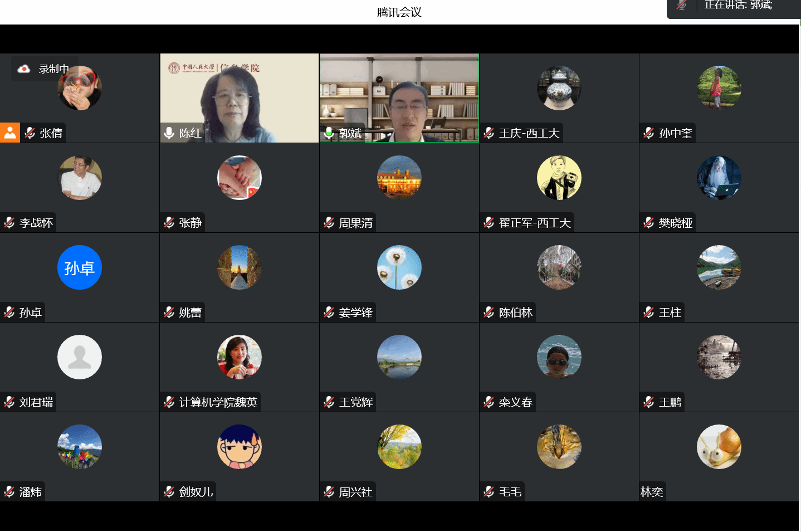Click 翟正军-西工大's cartoon avatar
This screenshot has height=532, width=801.
[x=559, y=178]
